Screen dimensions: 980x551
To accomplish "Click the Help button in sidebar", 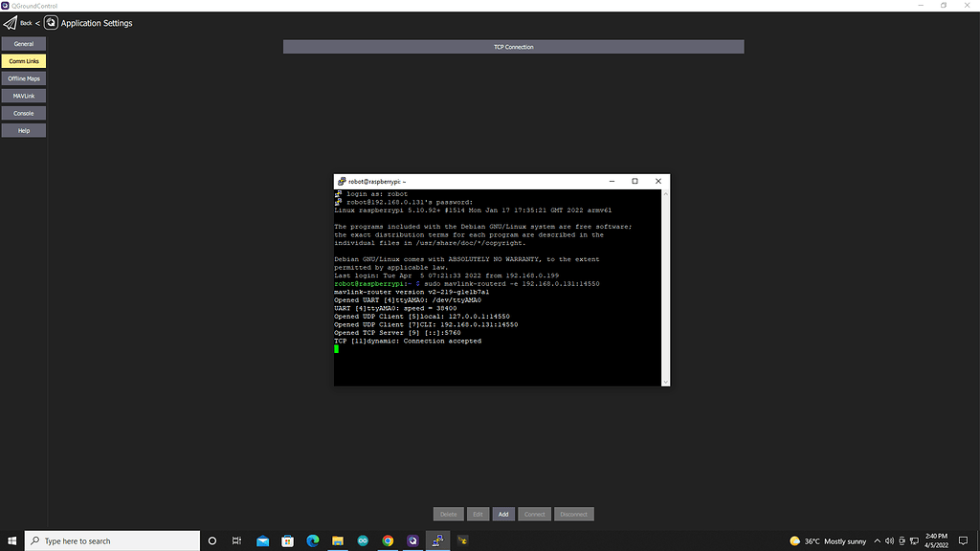I will point(24,130).
